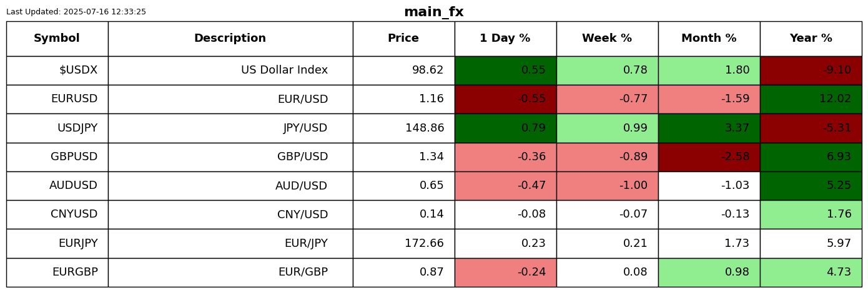
Task: Select the dark red -9.10 cell
Action: [x=811, y=70]
